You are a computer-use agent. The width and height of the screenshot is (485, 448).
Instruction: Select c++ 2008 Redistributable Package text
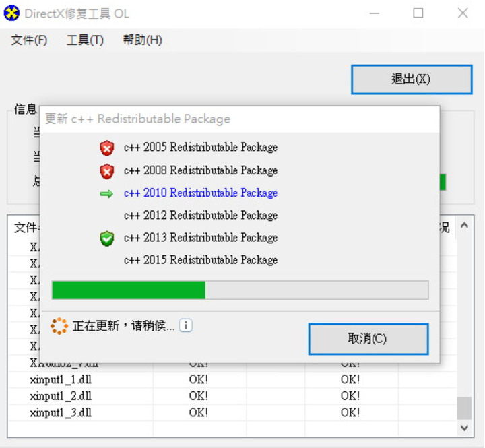tap(201, 171)
